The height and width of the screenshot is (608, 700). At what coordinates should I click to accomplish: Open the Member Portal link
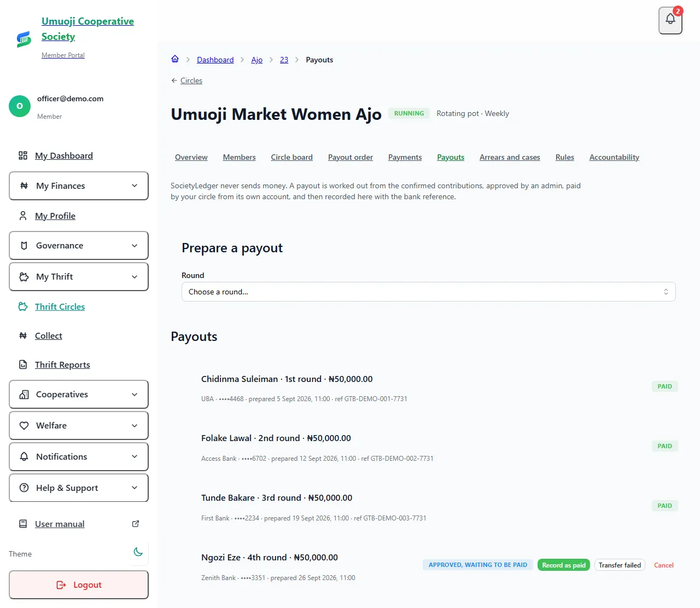63,55
